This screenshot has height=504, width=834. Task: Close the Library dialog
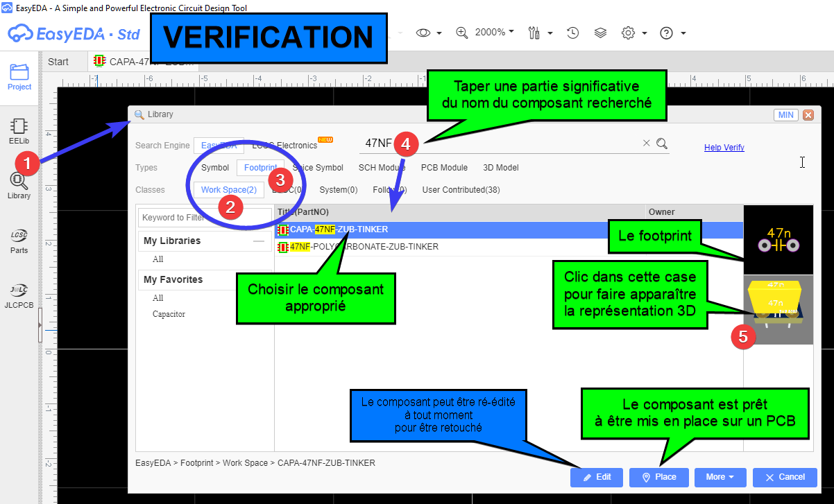(808, 115)
